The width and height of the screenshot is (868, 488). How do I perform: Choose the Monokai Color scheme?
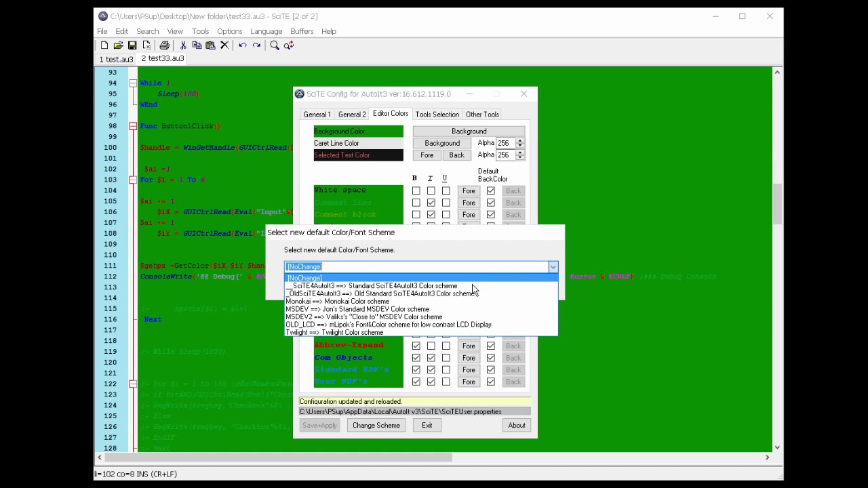point(421,302)
